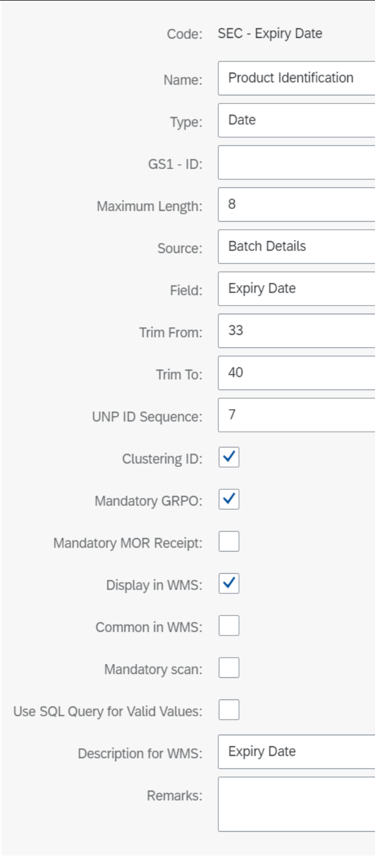
Task: Click the UNP ID Sequence field
Action: coord(296,415)
